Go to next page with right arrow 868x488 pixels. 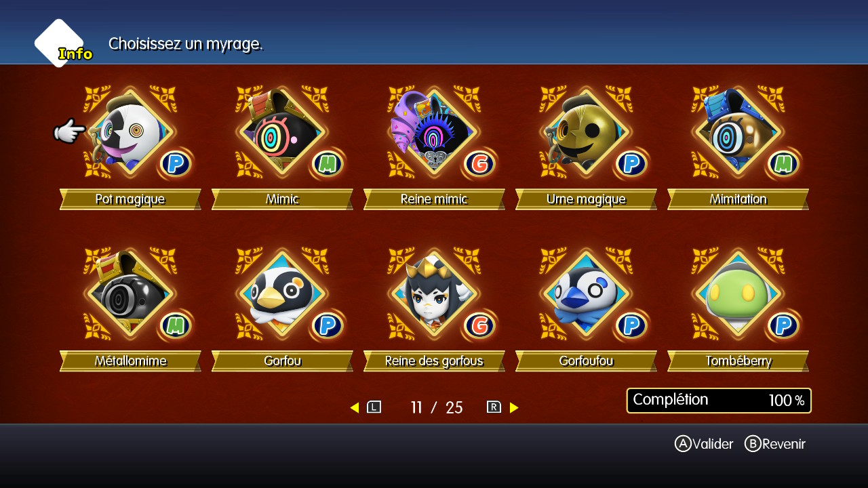tap(514, 407)
